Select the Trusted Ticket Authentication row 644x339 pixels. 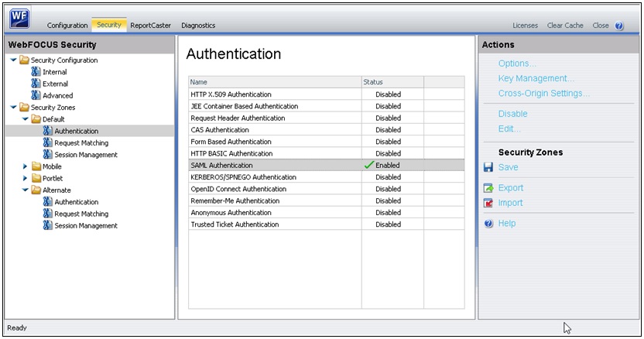tap(327, 224)
